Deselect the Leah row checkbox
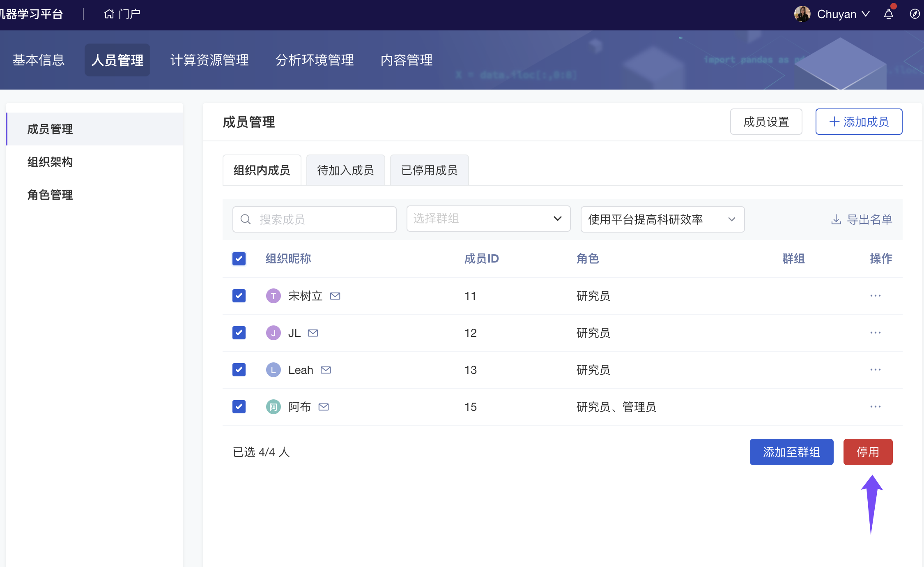Screen dimensions: 924x567 pyautogui.click(x=239, y=370)
